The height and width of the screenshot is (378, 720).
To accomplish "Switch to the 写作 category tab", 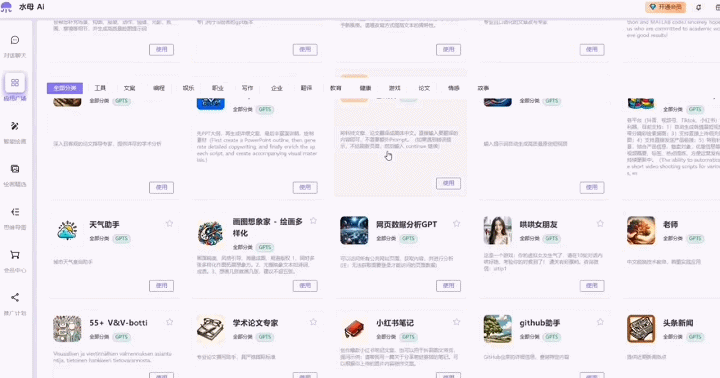I will click(247, 88).
